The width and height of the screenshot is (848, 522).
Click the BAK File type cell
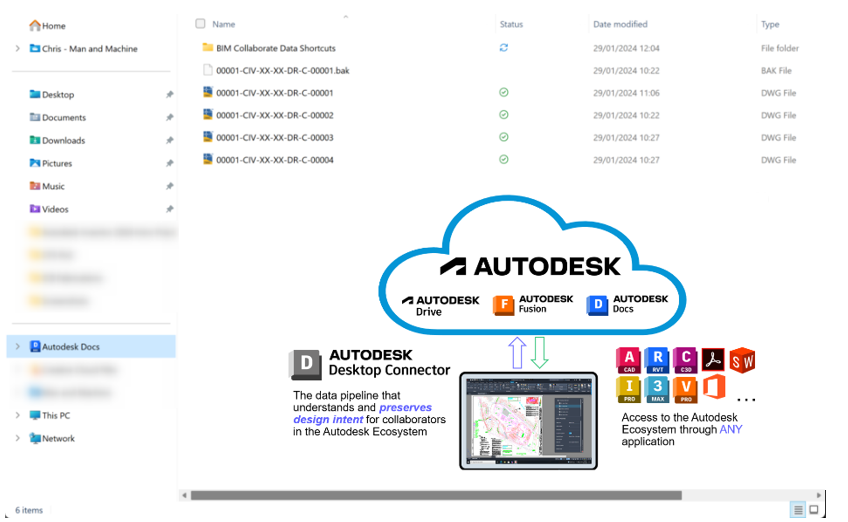776,71
